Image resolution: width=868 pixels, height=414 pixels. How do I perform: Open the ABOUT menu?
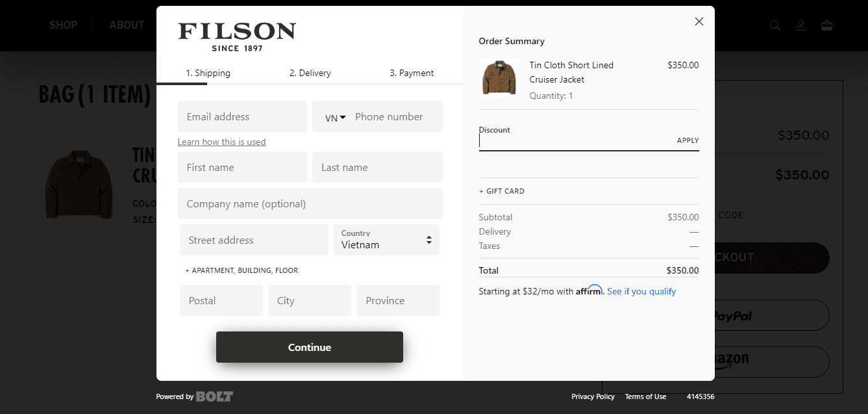tap(127, 25)
